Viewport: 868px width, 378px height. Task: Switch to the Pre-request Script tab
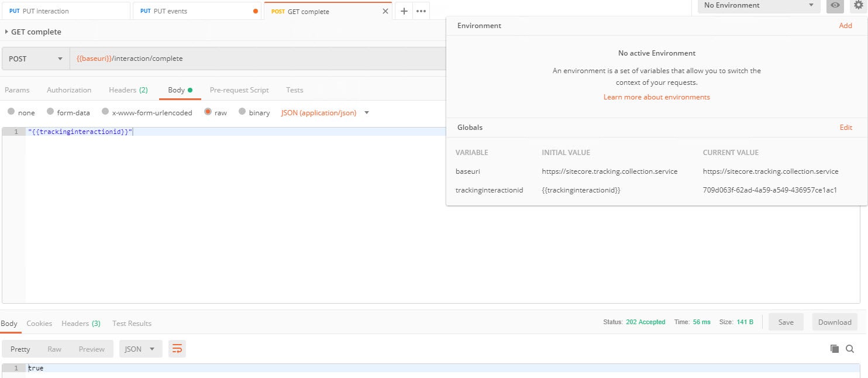(239, 90)
